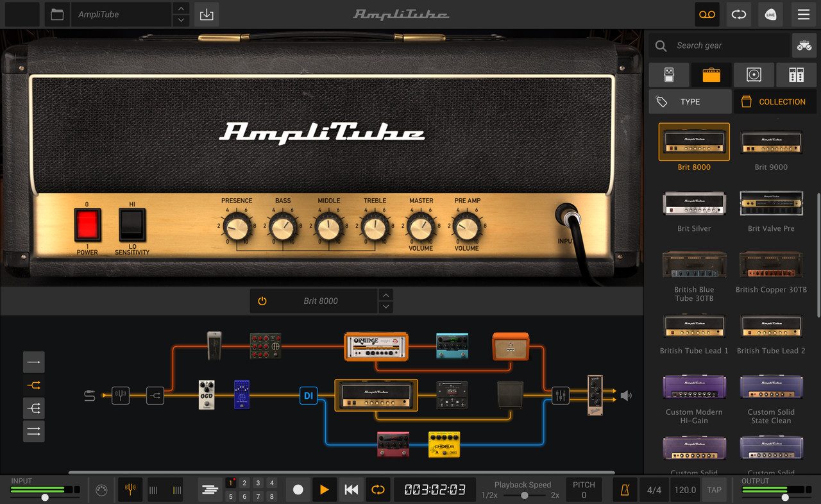Switch the amp POWER rocker switch off
Viewport: 821px width, 504px height.
pyautogui.click(x=87, y=226)
